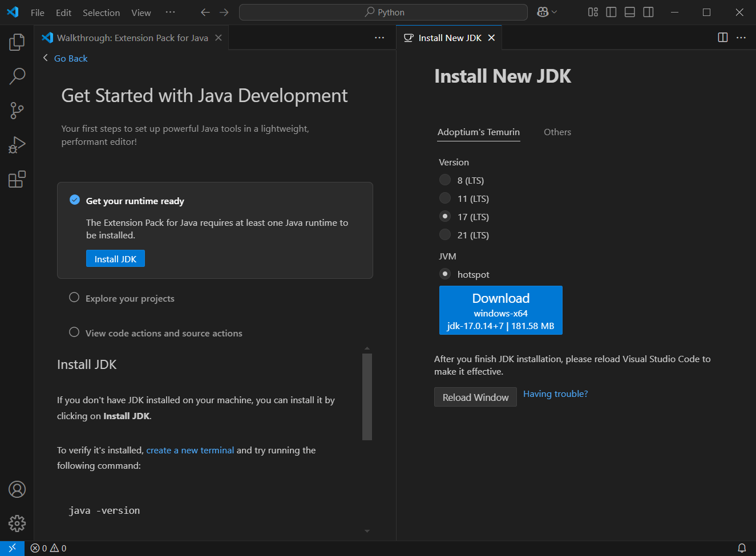Click the scrollbar down arrow in walkthrough
Image resolution: width=756 pixels, height=556 pixels.
pyautogui.click(x=367, y=531)
